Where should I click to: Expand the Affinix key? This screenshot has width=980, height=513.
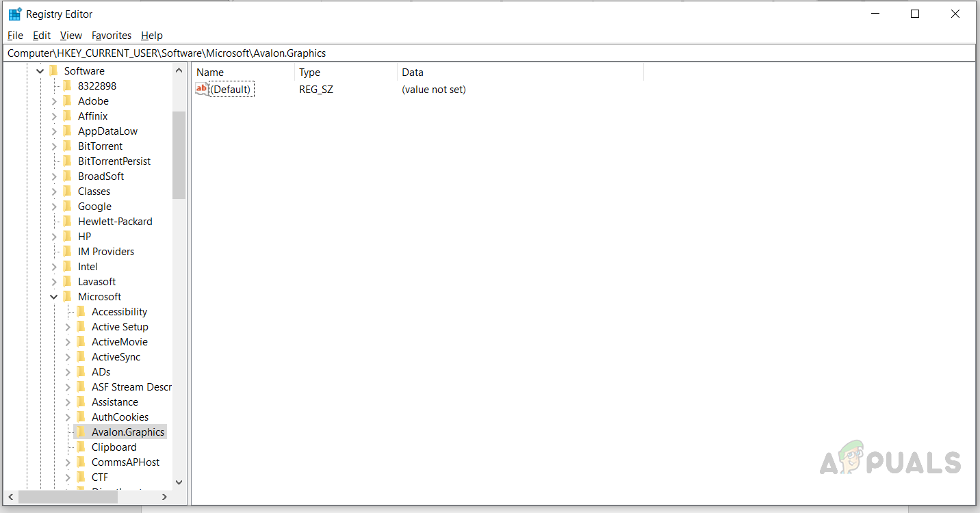coord(54,116)
